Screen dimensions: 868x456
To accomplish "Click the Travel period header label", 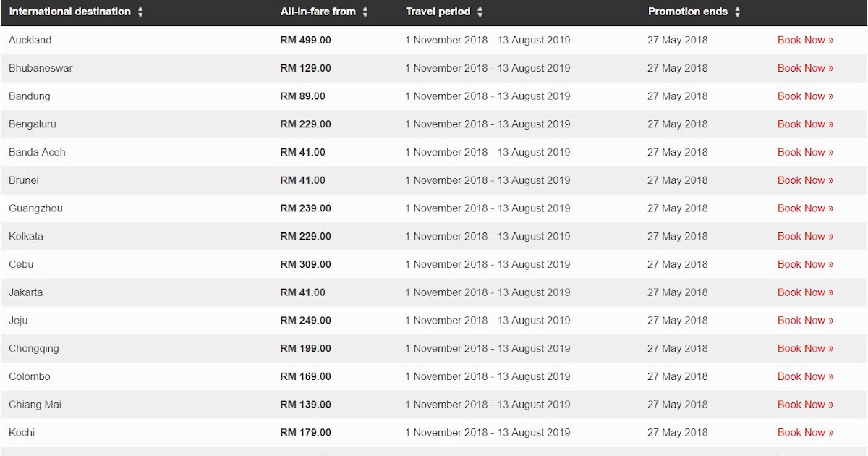I will click(438, 12).
